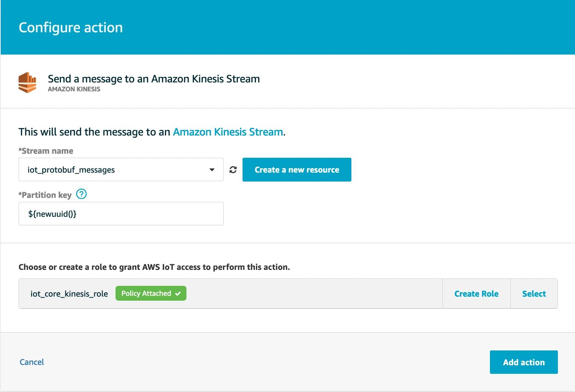Click the Add action button
Image resolution: width=575 pixels, height=392 pixels.
click(x=524, y=362)
